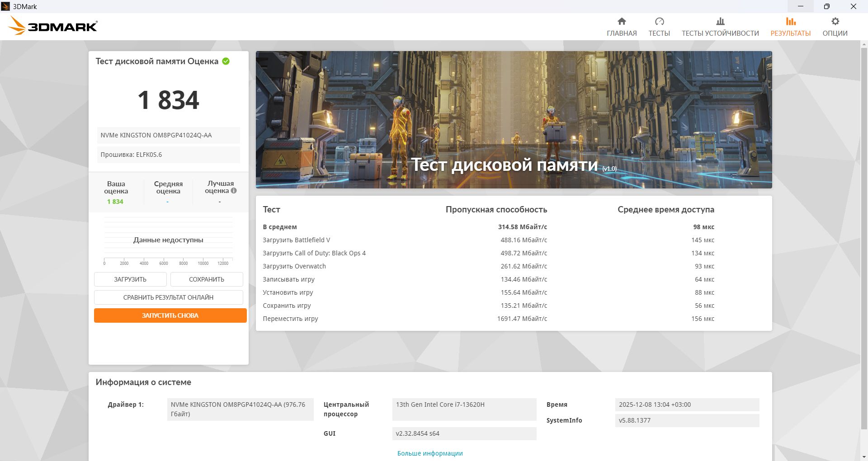Click the NVMe KINGSTON OM8PGP41024Q-AA device name under score

pyautogui.click(x=169, y=135)
